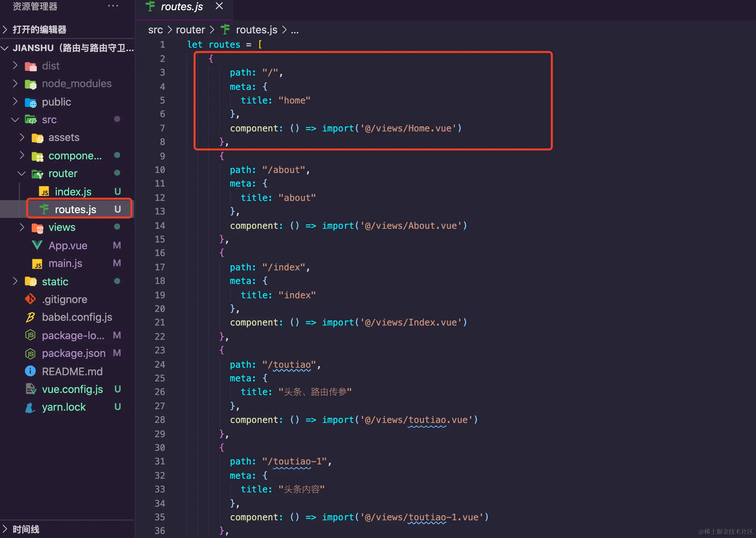Click the yarn icon beside yarn.lock
This screenshot has height=538, width=756.
[x=30, y=407]
